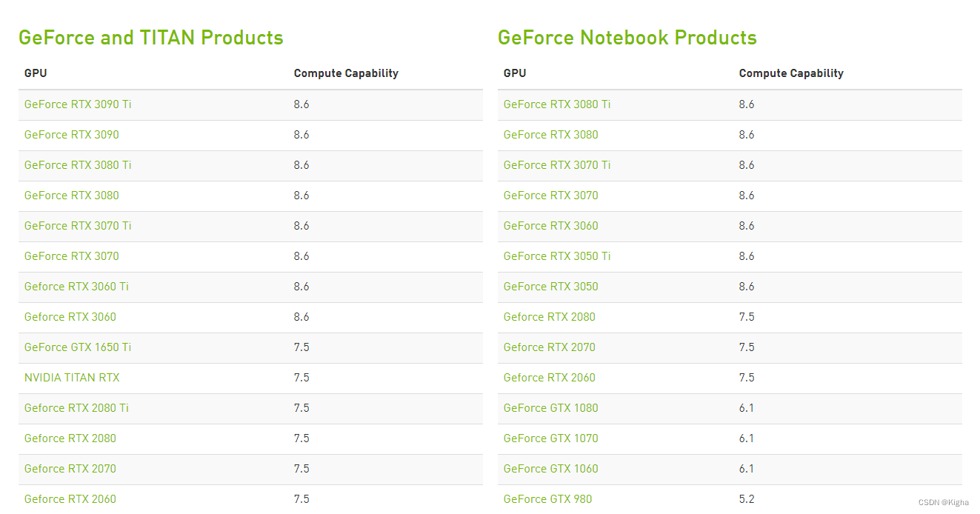Open the GeForce RTX 3090 Ti link
The width and height of the screenshot is (980, 514).
pos(78,104)
